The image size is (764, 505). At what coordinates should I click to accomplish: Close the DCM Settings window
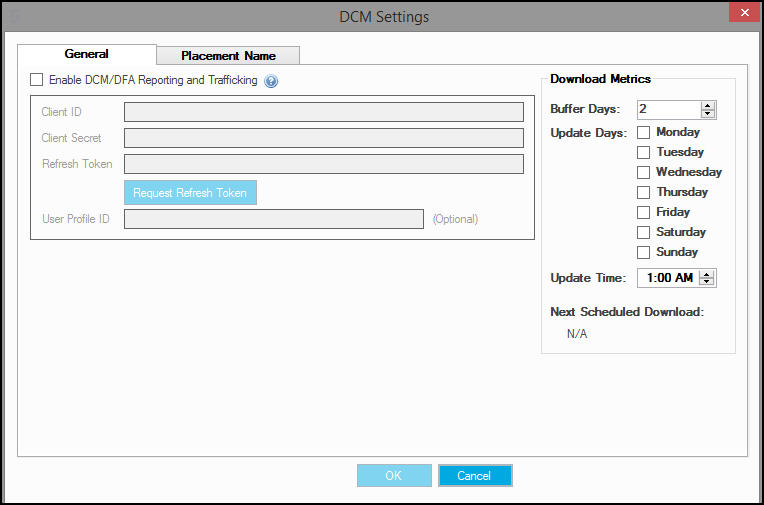click(744, 13)
